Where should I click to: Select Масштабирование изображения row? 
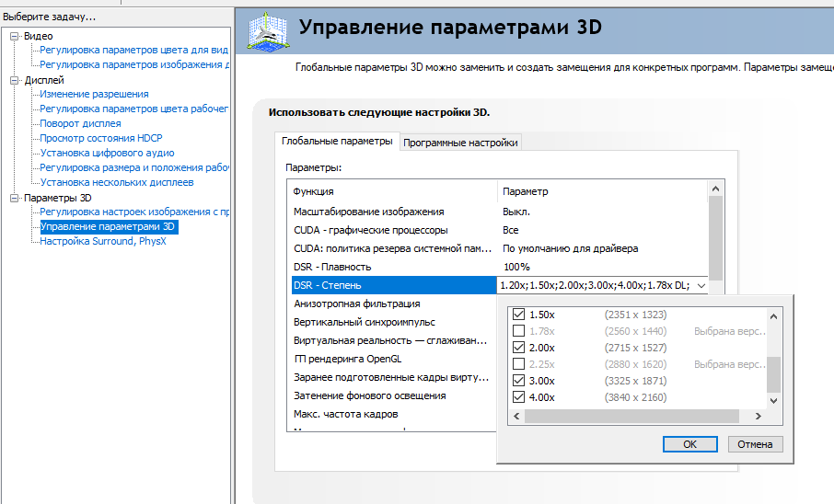click(x=500, y=212)
